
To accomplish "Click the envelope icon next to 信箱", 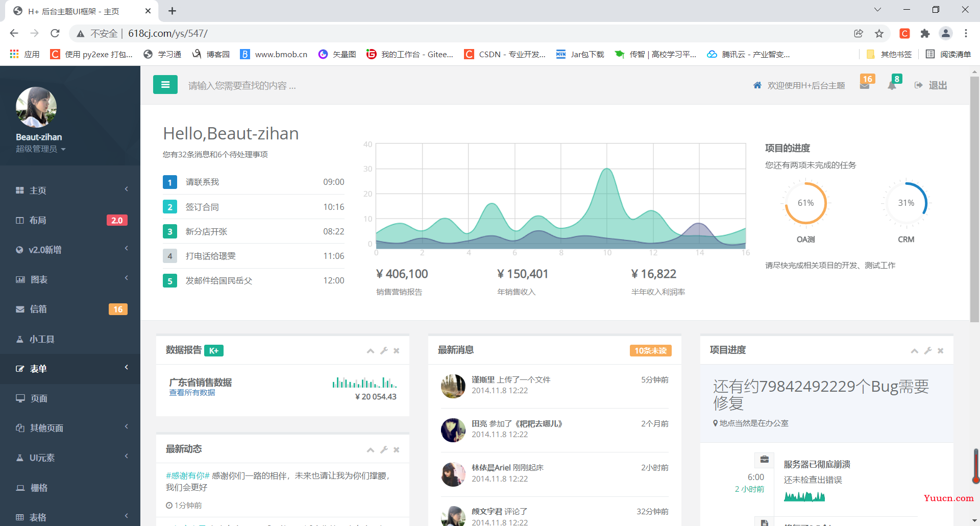I will click(20, 309).
